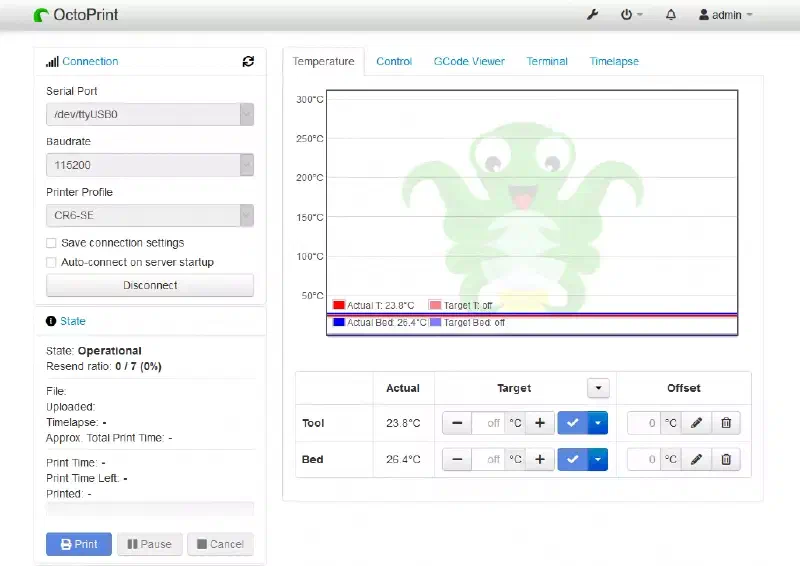Viewport: 800px width, 566px height.
Task: Collapse the State panel heading
Action: pos(72,321)
